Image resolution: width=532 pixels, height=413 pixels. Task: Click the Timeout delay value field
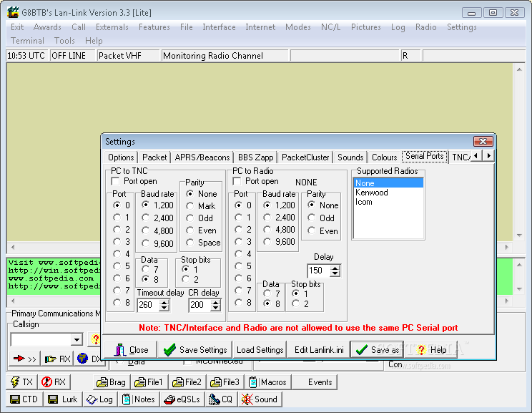pyautogui.click(x=149, y=305)
